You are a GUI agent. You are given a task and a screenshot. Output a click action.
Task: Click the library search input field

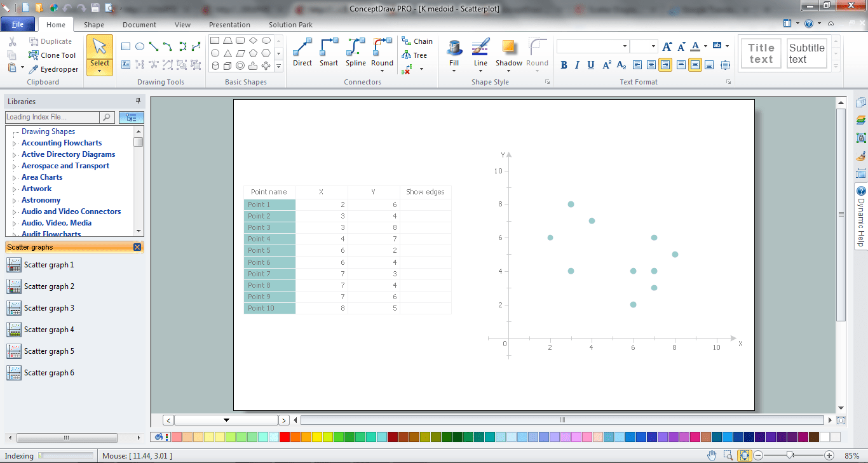click(52, 117)
